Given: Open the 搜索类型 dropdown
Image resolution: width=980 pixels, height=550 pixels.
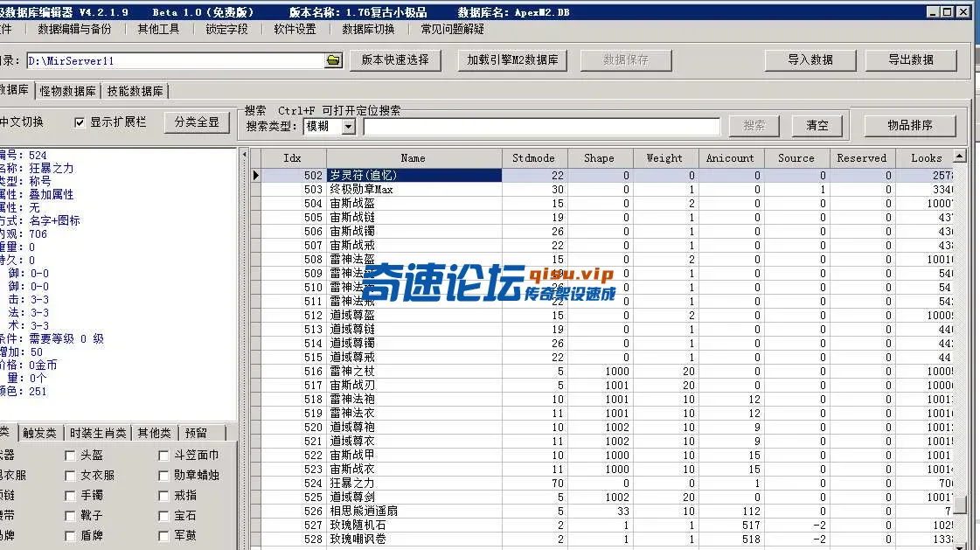Looking at the screenshot, I should point(349,126).
